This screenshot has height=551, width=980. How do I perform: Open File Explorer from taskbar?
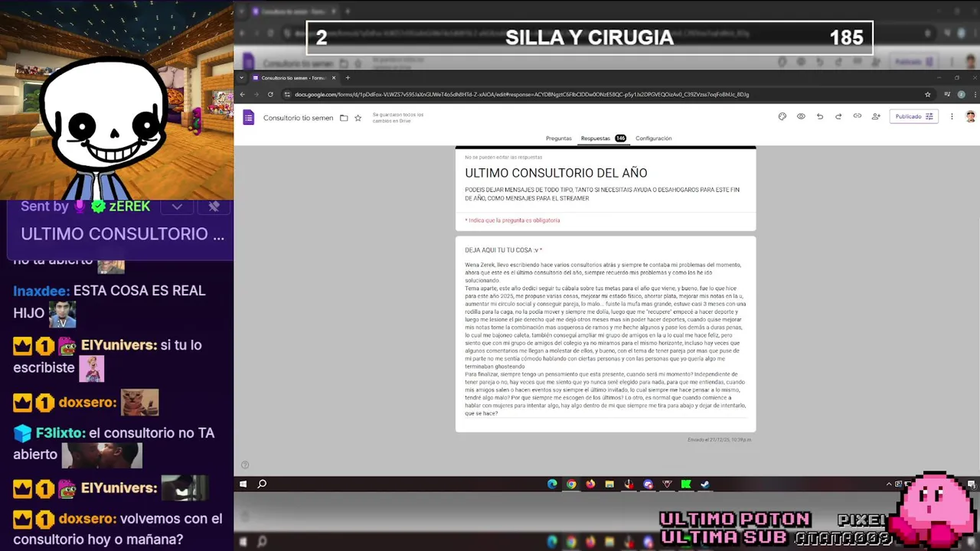point(609,484)
